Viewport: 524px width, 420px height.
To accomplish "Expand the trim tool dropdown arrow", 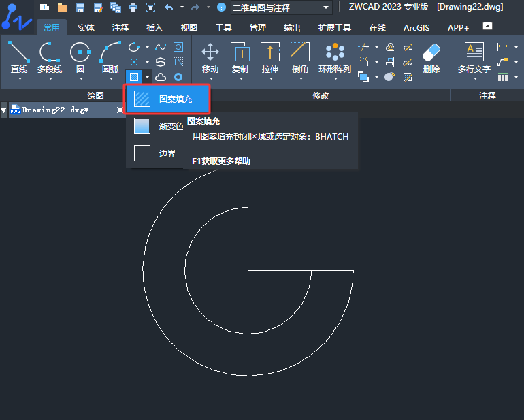I will 376,47.
